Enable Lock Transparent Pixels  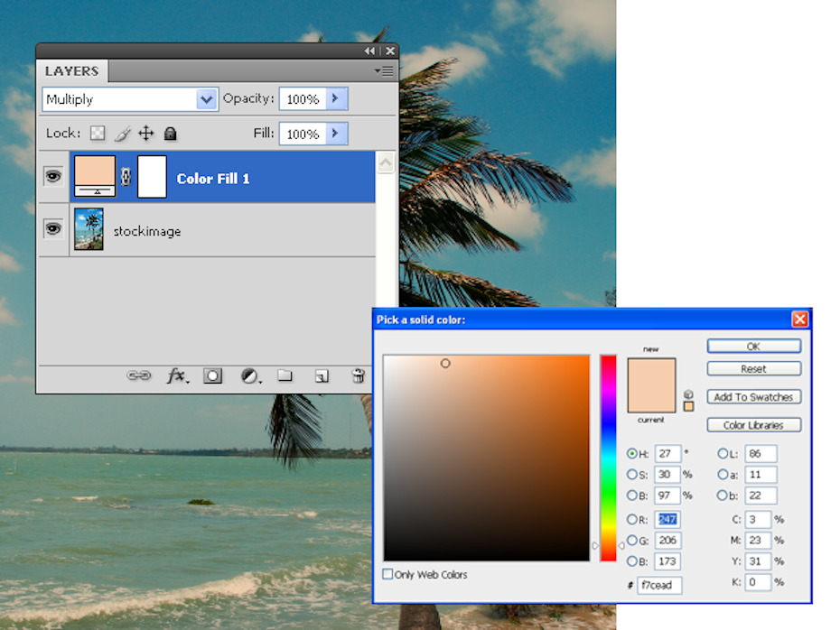(x=97, y=133)
